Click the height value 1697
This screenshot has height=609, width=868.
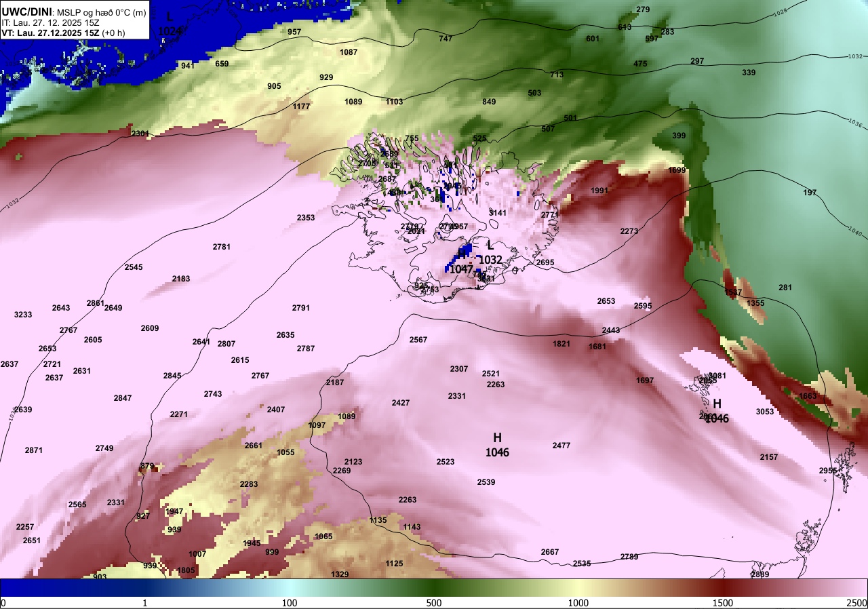(x=645, y=380)
